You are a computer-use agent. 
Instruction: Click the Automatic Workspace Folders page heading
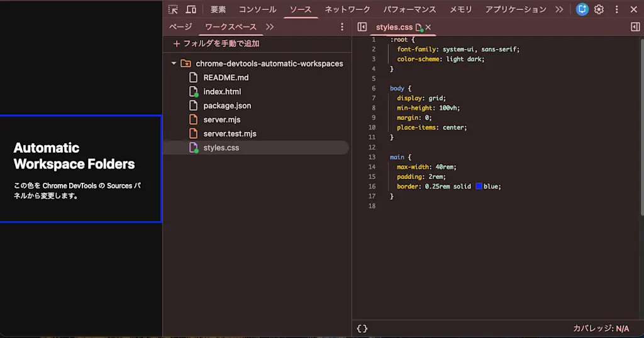[x=74, y=156]
